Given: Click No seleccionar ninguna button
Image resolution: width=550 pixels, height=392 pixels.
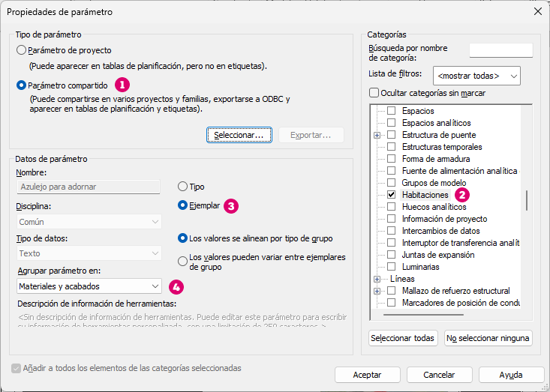Looking at the screenshot, I should 488,338.
